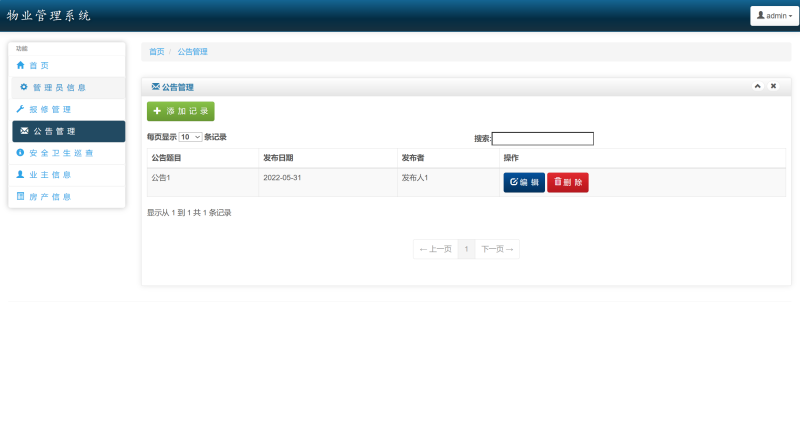This screenshot has width=800, height=427.
Task: Open 报修管理 in the sidebar
Action: pos(67,109)
